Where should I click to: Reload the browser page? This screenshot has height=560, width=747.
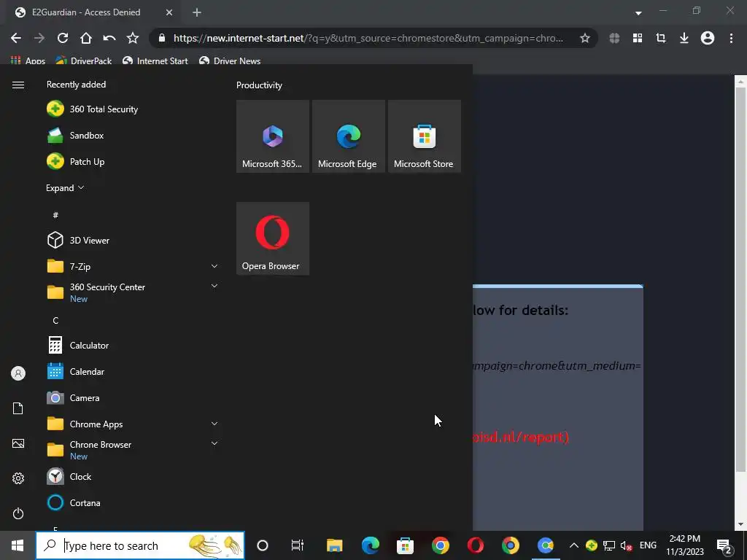tap(63, 38)
